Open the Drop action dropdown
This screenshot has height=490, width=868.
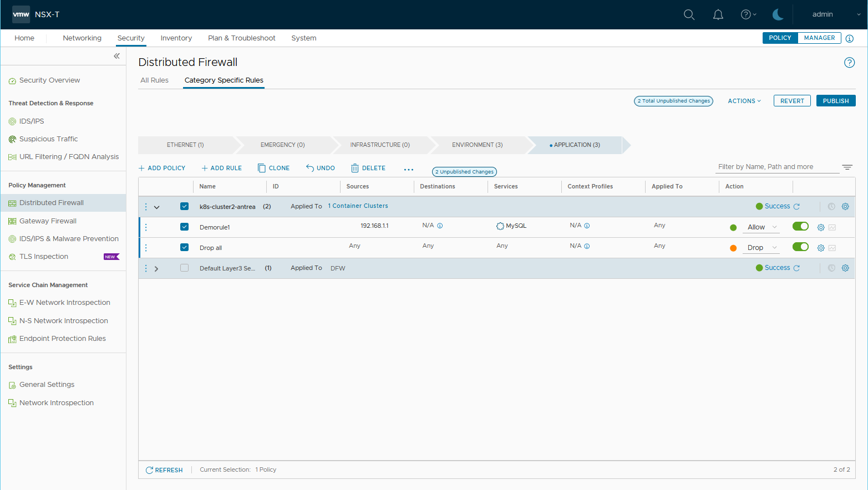(762, 248)
